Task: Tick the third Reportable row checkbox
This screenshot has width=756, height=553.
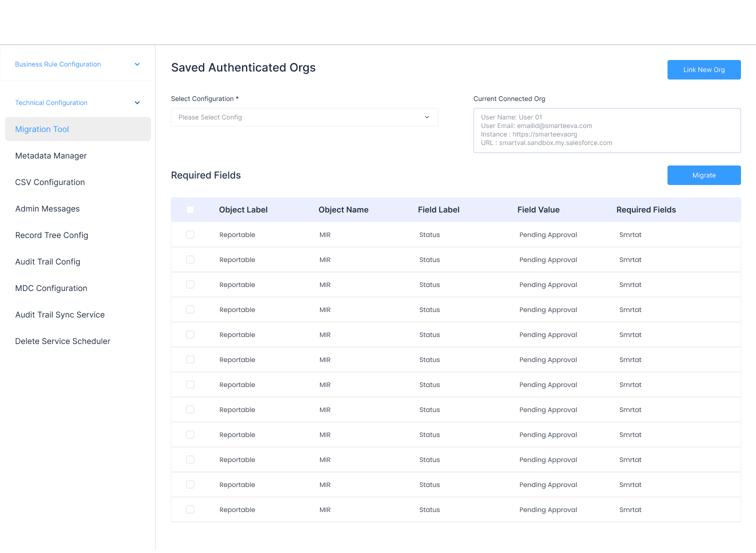Action: coord(190,284)
